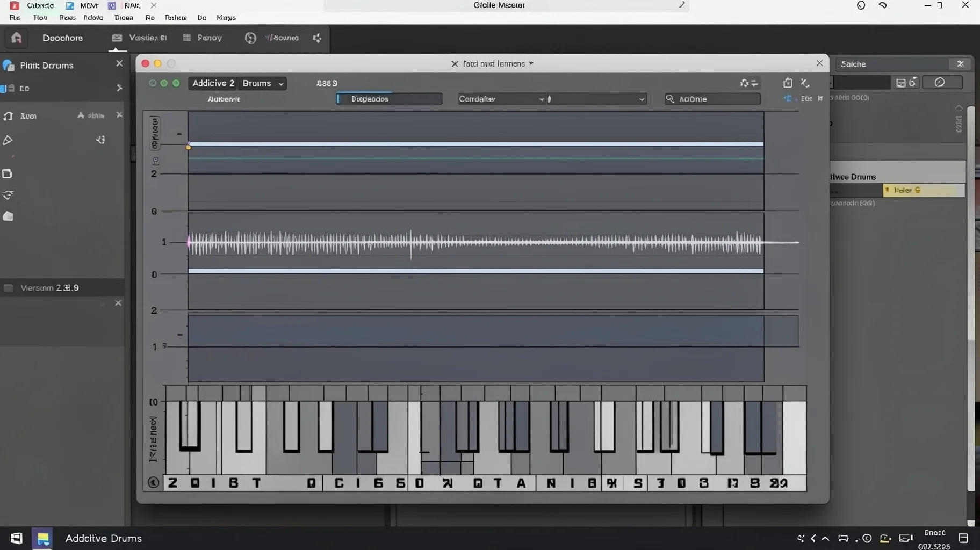
Task: Click the clipboard icon in plugin header
Action: [788, 83]
